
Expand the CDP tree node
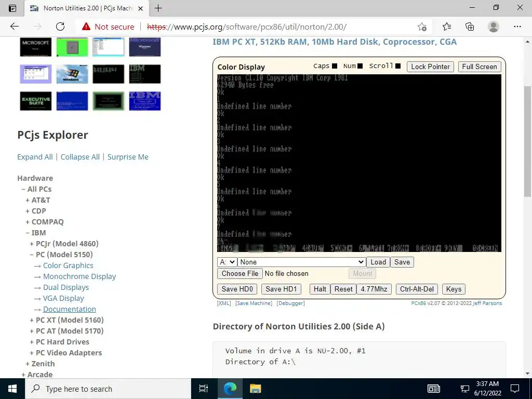(28, 211)
